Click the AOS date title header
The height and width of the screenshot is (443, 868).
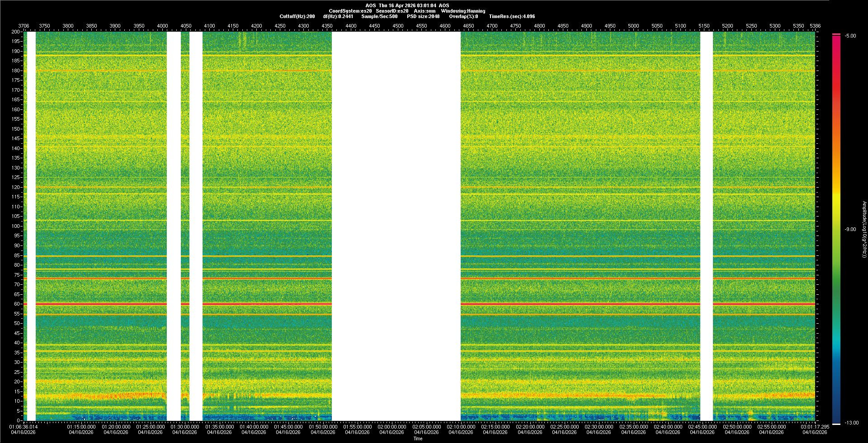click(407, 5)
